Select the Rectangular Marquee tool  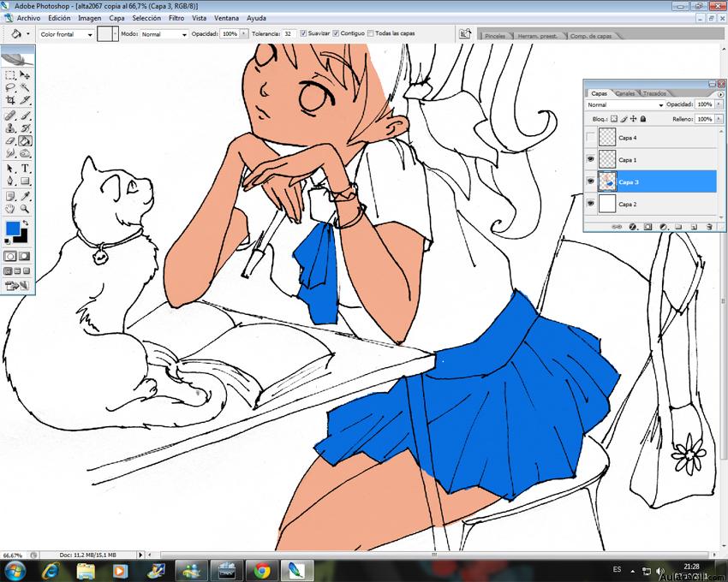(10, 75)
